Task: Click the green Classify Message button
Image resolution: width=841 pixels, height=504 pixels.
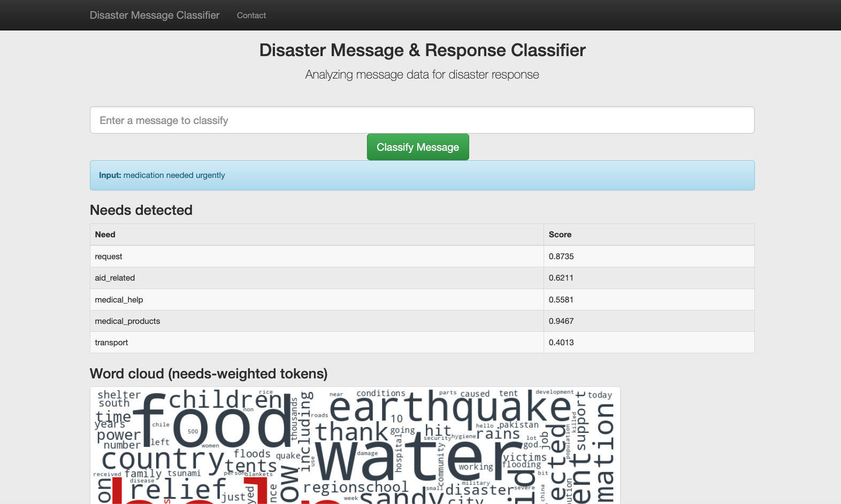Action: [418, 147]
